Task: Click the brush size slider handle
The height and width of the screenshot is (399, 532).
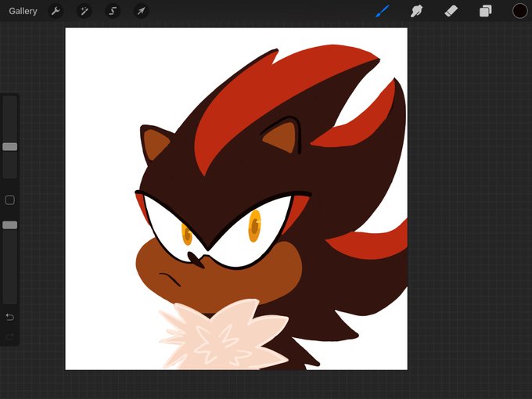Action: click(x=10, y=146)
